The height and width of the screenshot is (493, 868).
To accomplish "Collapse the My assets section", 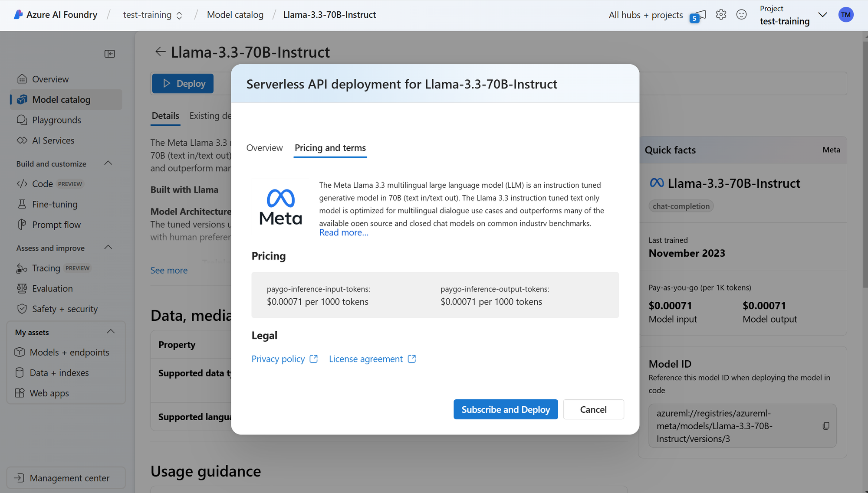I will click(x=111, y=332).
